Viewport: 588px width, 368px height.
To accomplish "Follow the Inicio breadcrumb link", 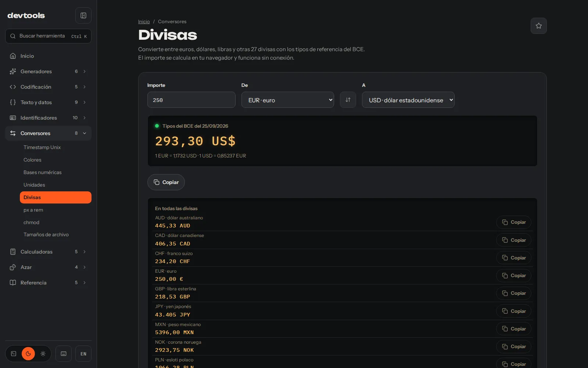I will point(144,22).
